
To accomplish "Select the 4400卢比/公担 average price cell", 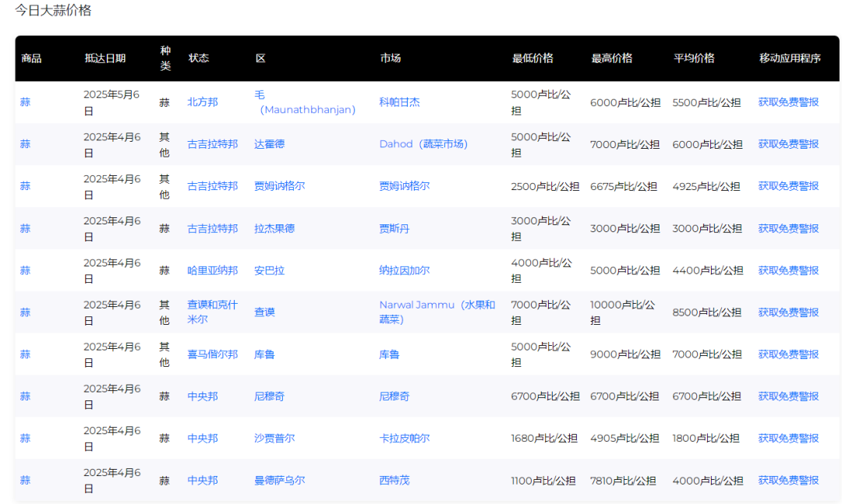I will 707,270.
